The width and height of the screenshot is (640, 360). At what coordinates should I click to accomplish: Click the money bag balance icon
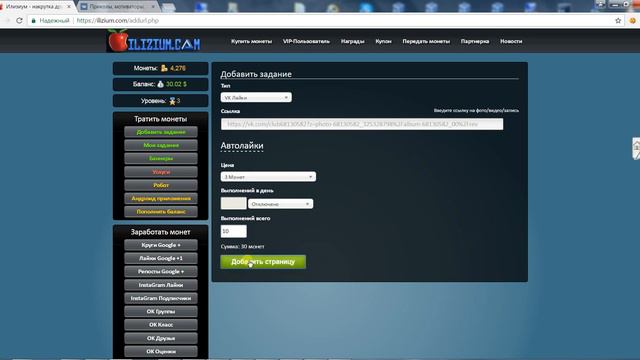pos(160,84)
